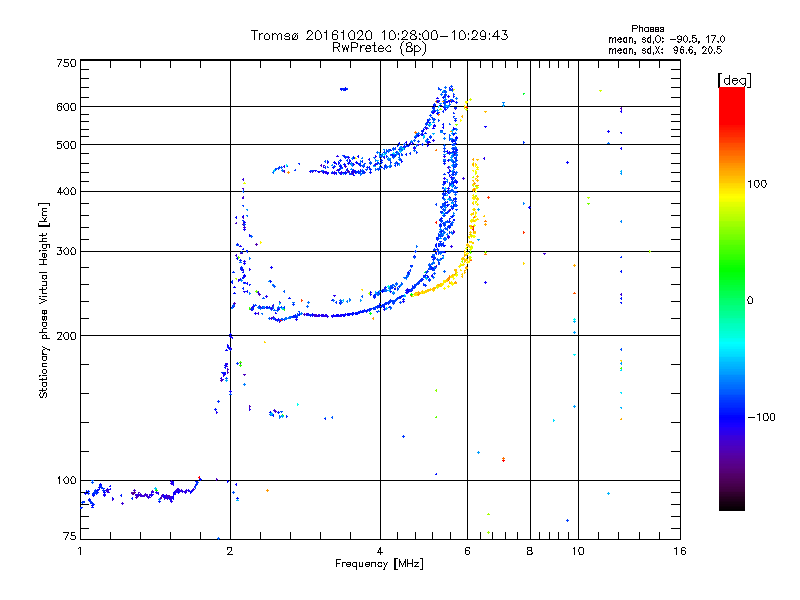The height and width of the screenshot is (600, 800).
Task: Click x-axis tick label "1"
Action: [x=80, y=551]
